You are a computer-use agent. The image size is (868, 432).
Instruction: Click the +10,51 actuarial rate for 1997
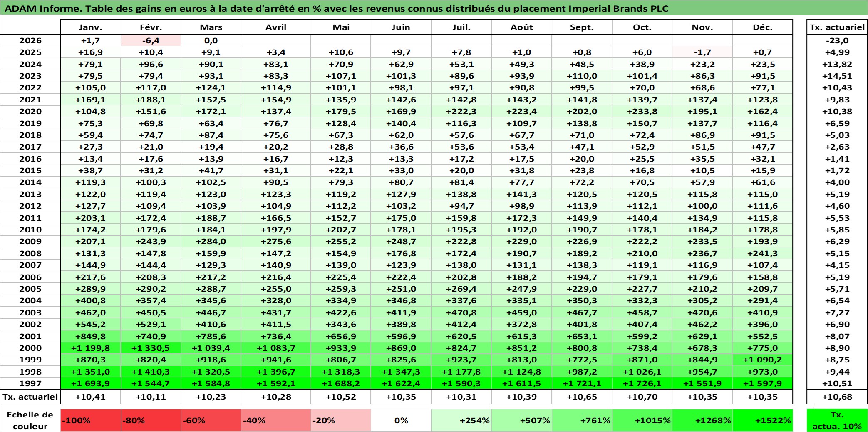point(837,383)
